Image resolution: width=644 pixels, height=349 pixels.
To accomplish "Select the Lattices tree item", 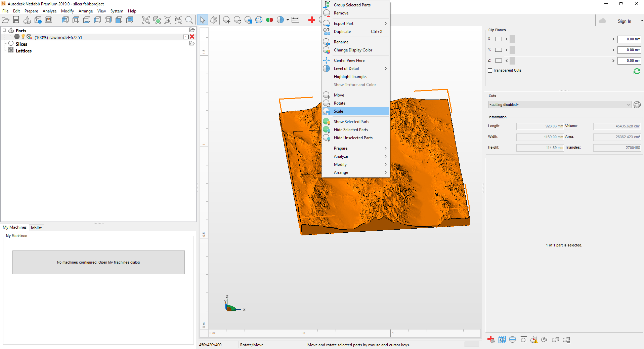I will tap(24, 51).
